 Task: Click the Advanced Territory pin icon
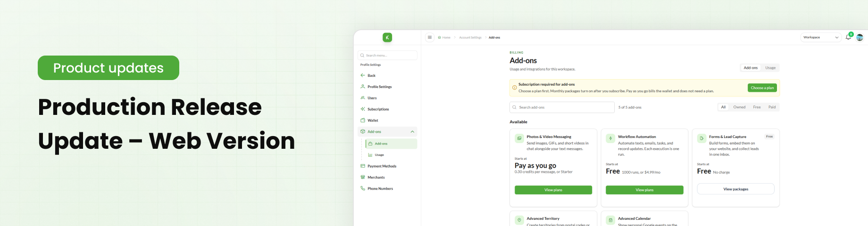pos(519,220)
